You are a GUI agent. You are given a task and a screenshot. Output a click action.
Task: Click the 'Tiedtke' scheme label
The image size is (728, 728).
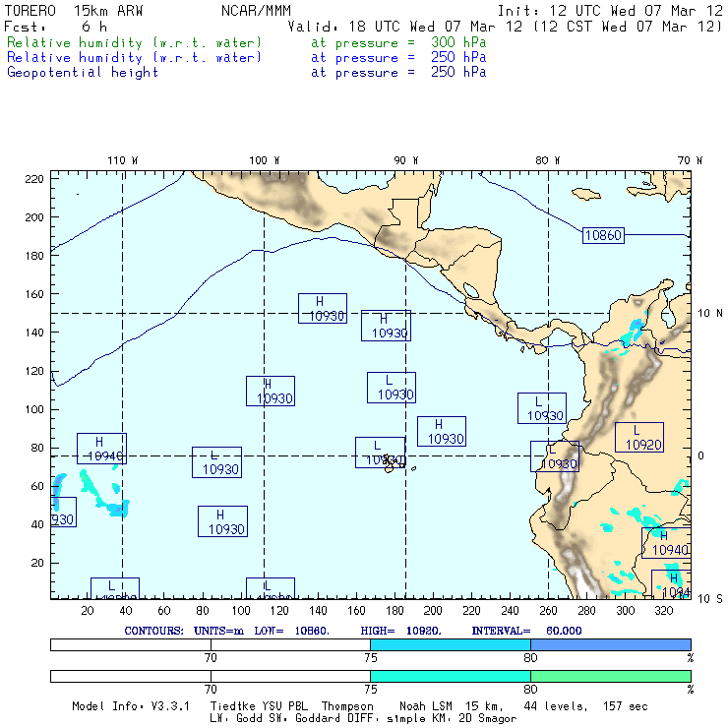(232, 706)
